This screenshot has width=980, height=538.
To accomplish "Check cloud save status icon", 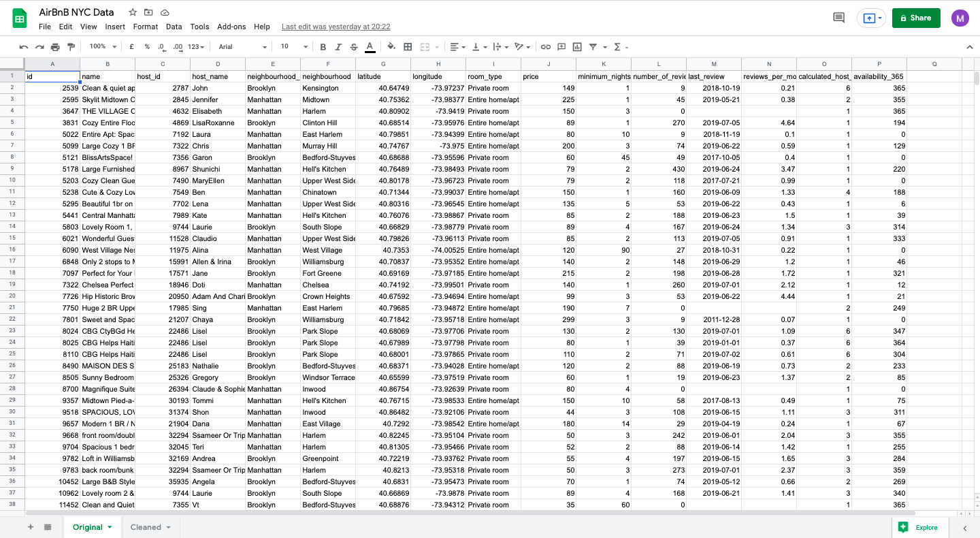I will click(x=165, y=12).
